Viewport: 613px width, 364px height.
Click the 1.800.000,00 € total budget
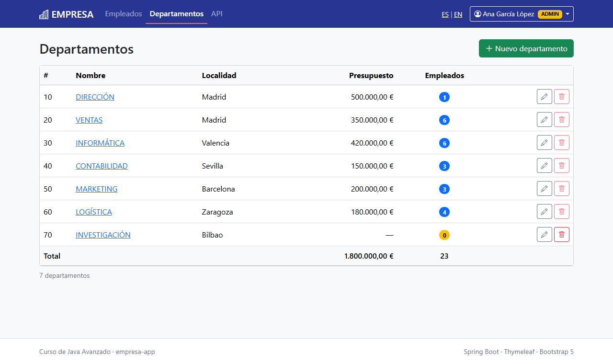tap(369, 256)
